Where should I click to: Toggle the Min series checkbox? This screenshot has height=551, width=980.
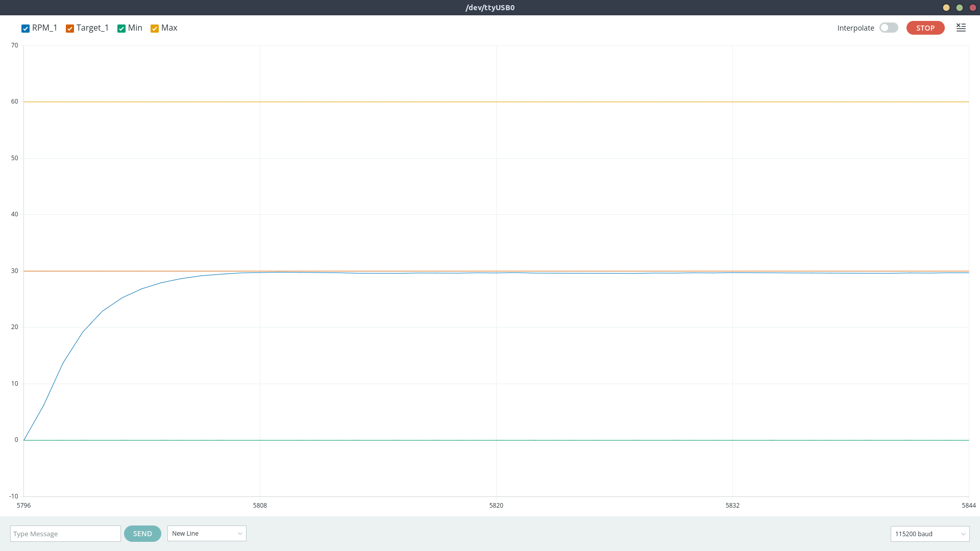click(121, 29)
